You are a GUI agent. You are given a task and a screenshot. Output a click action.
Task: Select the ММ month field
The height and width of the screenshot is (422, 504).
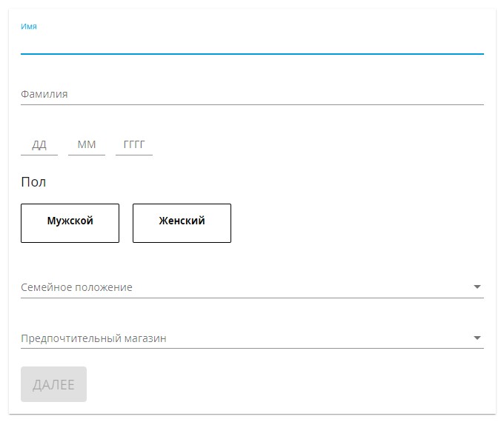[x=87, y=145]
